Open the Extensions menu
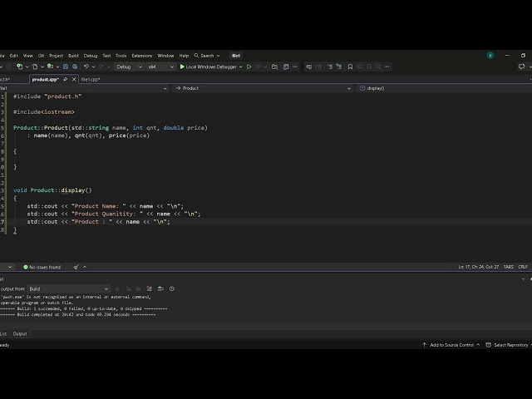Screen dimensions: 532x399 coord(142,56)
